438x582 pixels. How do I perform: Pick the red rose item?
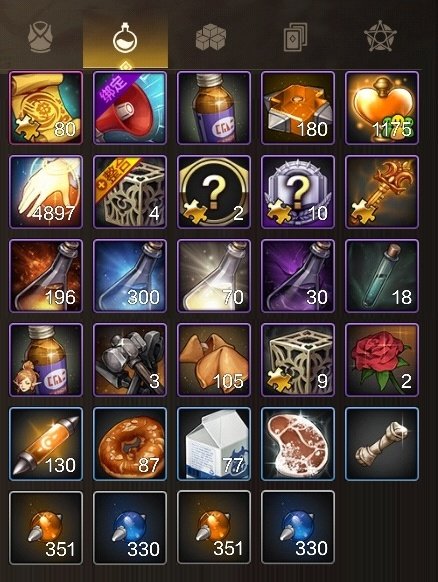click(382, 360)
